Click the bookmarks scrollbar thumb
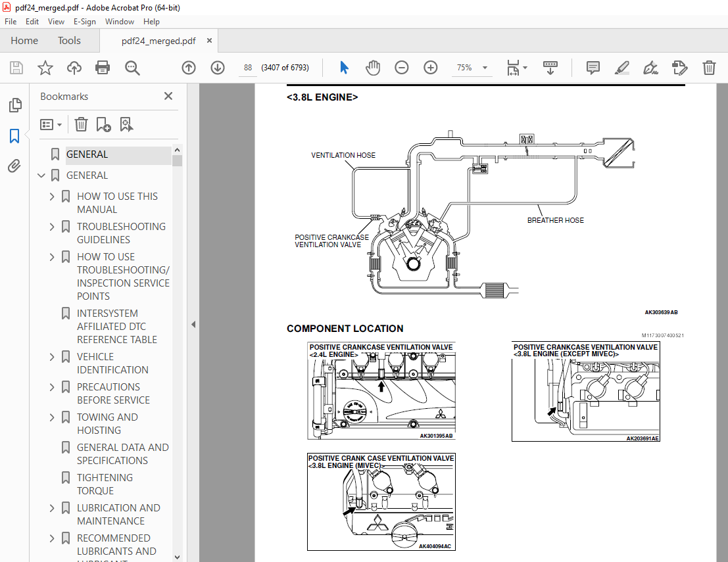Viewport: 728px width, 562px height. pyautogui.click(x=177, y=160)
